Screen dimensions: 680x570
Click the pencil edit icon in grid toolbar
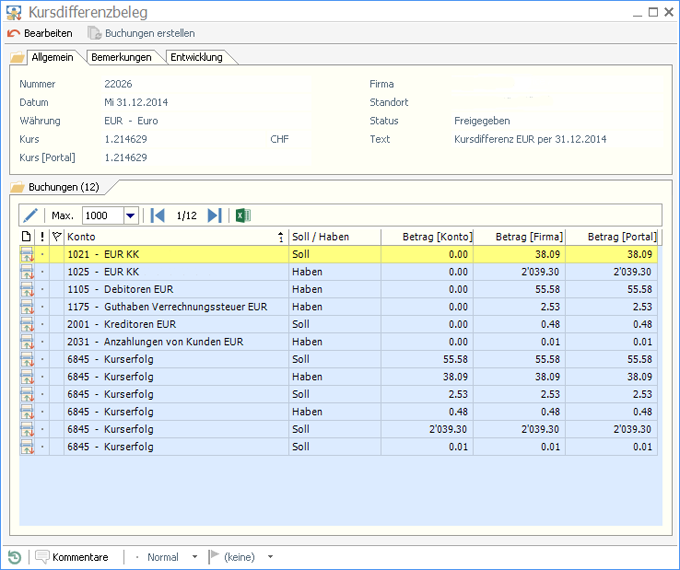[x=30, y=215]
